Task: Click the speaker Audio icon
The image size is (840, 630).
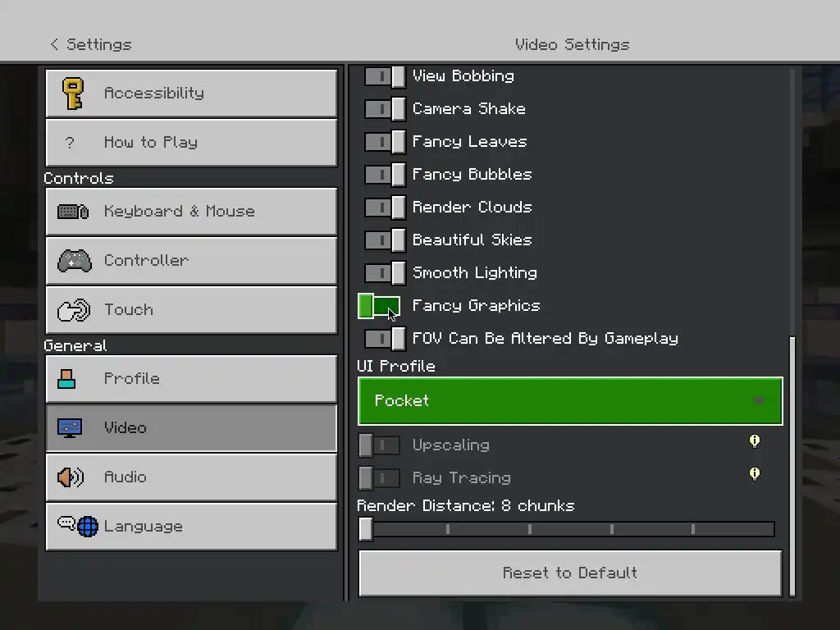Action: 71,477
